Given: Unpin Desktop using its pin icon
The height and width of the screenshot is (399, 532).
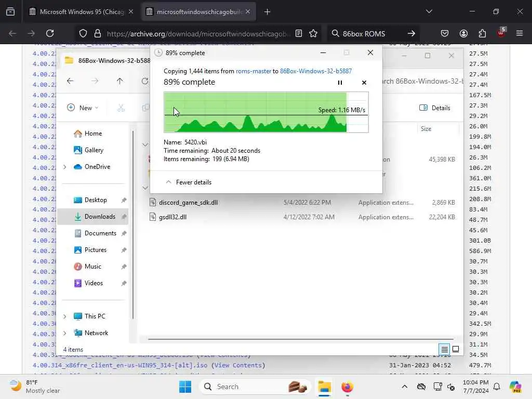Looking at the screenshot, I should tap(124, 200).
